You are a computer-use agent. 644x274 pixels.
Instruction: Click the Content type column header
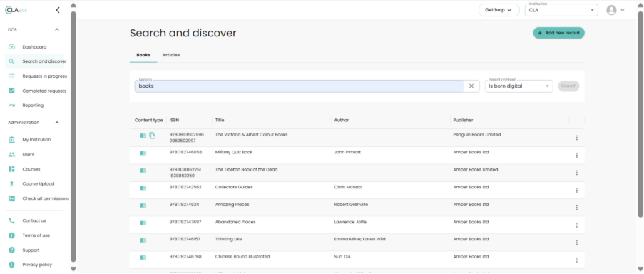148,121
